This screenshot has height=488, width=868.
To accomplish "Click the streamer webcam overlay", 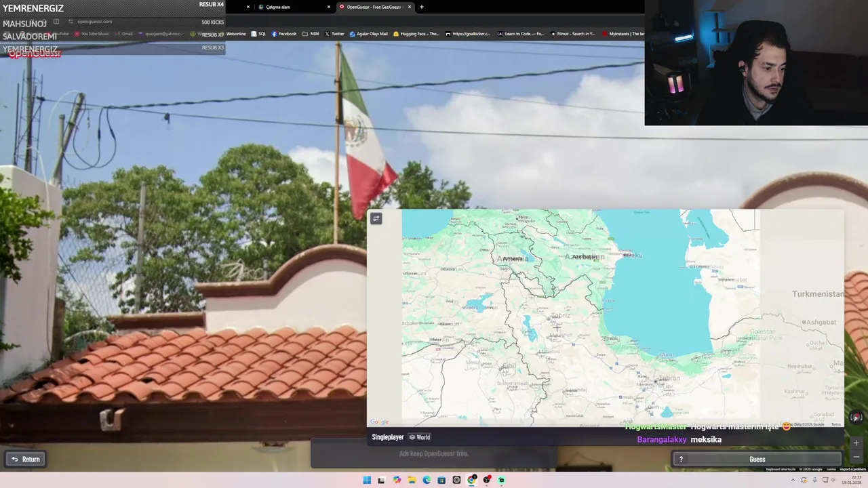I will pyautogui.click(x=756, y=62).
